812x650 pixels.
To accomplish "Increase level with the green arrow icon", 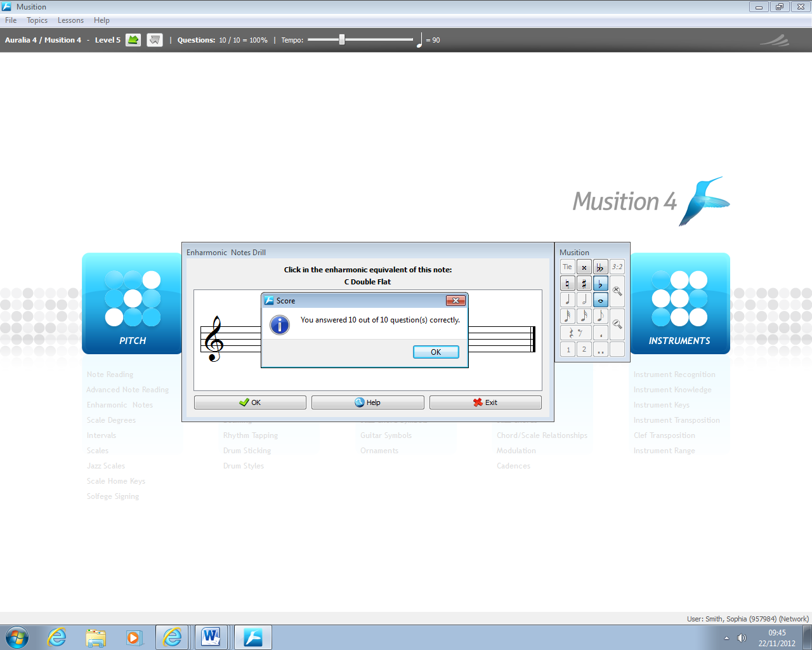I will point(133,40).
